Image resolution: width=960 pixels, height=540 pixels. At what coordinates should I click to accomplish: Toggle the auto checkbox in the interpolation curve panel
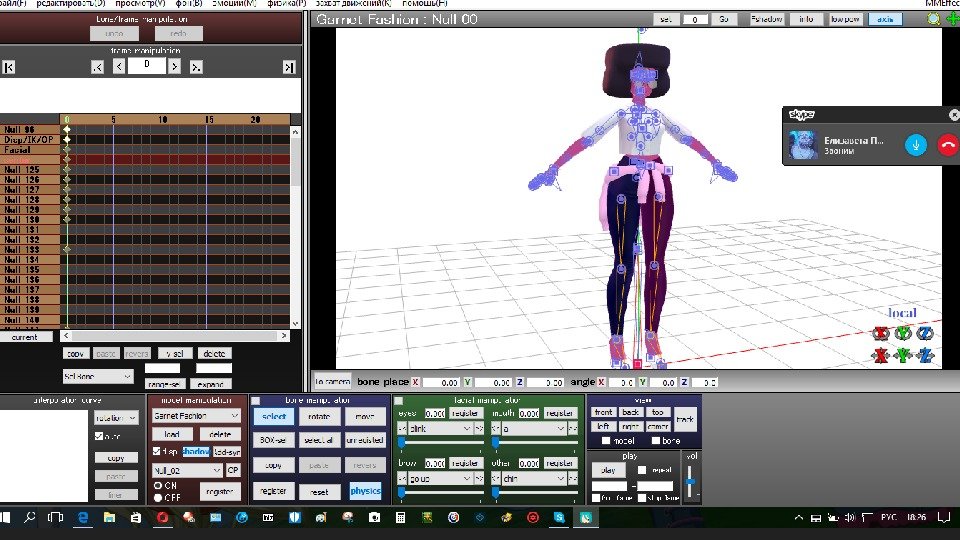click(99, 436)
